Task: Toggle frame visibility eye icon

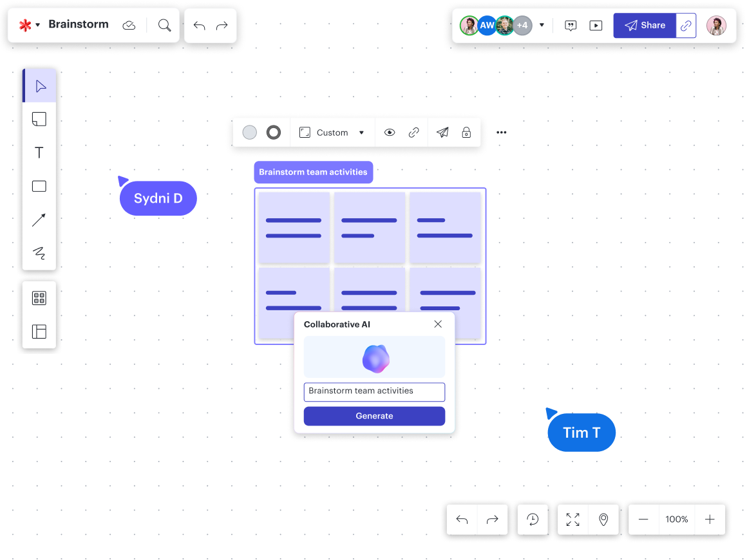Action: pos(390,133)
